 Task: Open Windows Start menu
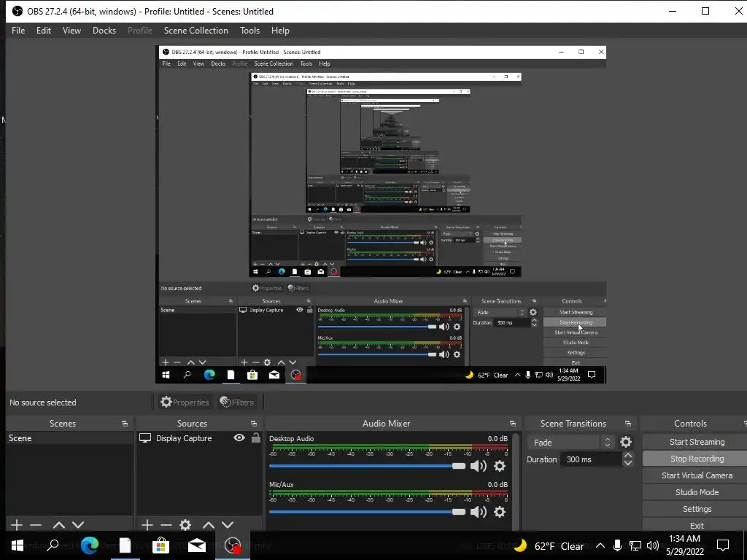pos(18,545)
